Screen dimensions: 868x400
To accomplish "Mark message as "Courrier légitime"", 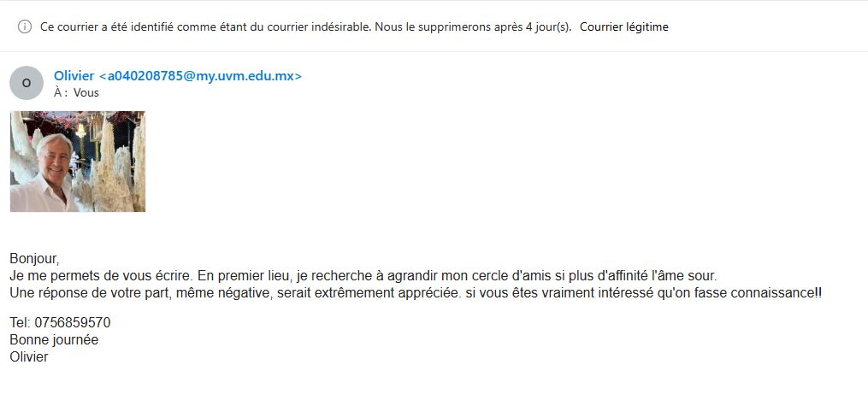I will click(623, 26).
